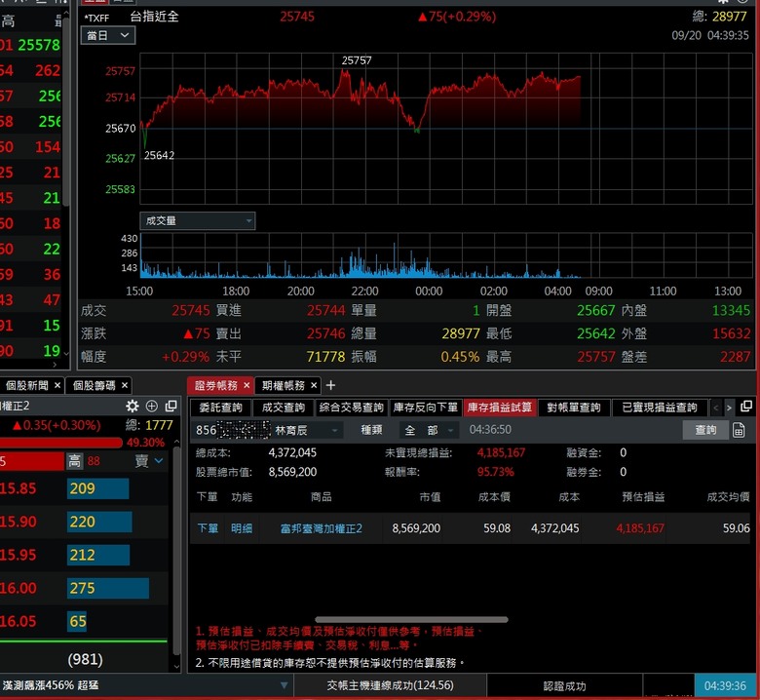
Task: Pop out the order book panel window
Action: point(171,406)
